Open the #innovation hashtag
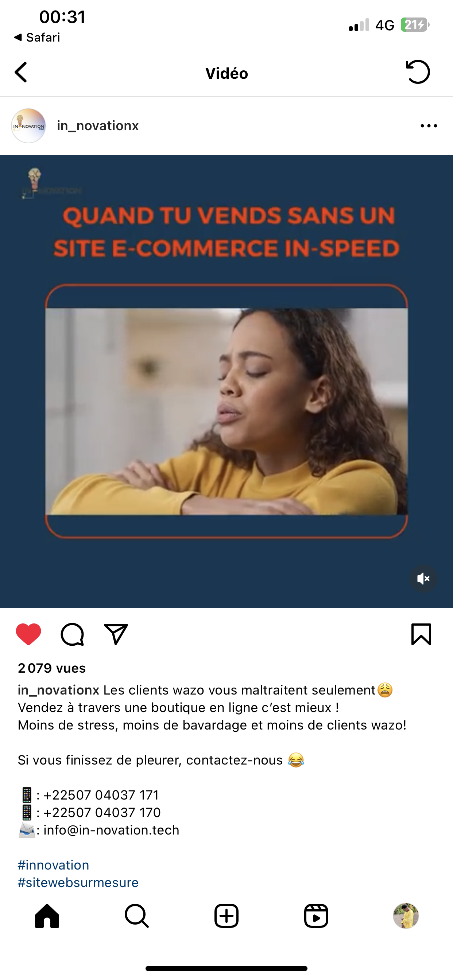The height and width of the screenshot is (980, 453). pyautogui.click(x=53, y=865)
